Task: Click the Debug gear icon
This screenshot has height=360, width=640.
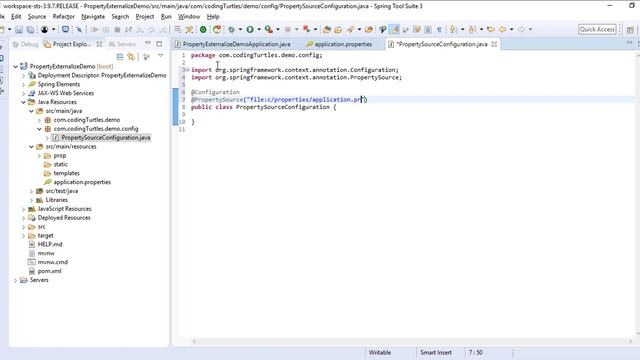Action: (231, 29)
